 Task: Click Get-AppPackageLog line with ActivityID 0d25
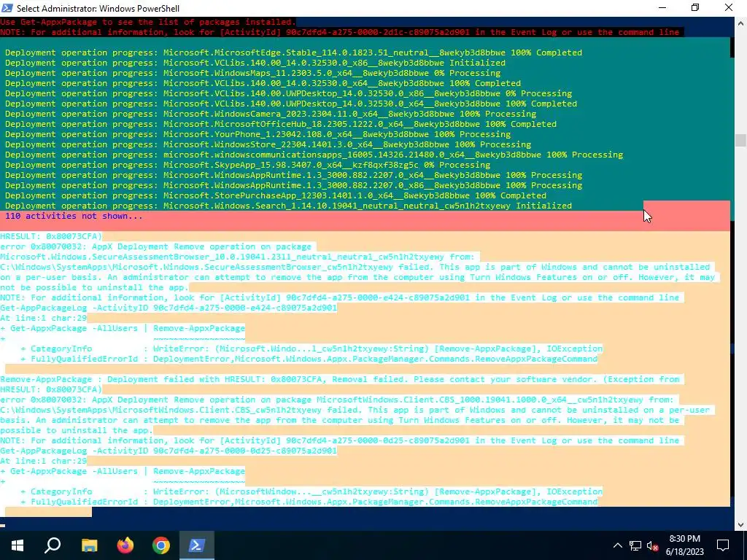[x=169, y=451]
